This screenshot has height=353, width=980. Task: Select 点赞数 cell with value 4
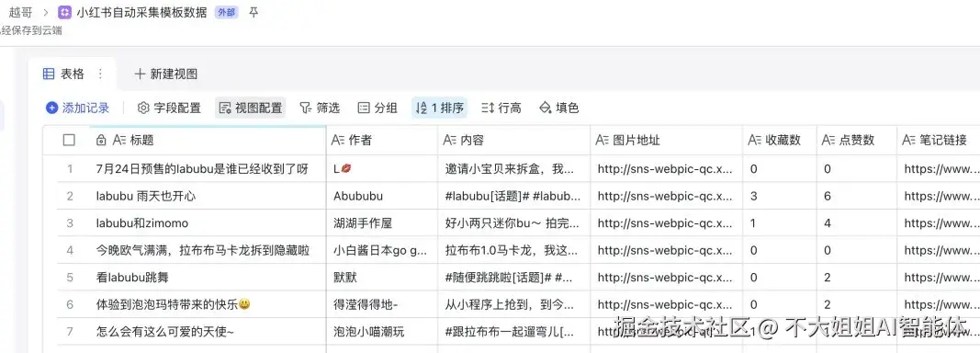857,223
